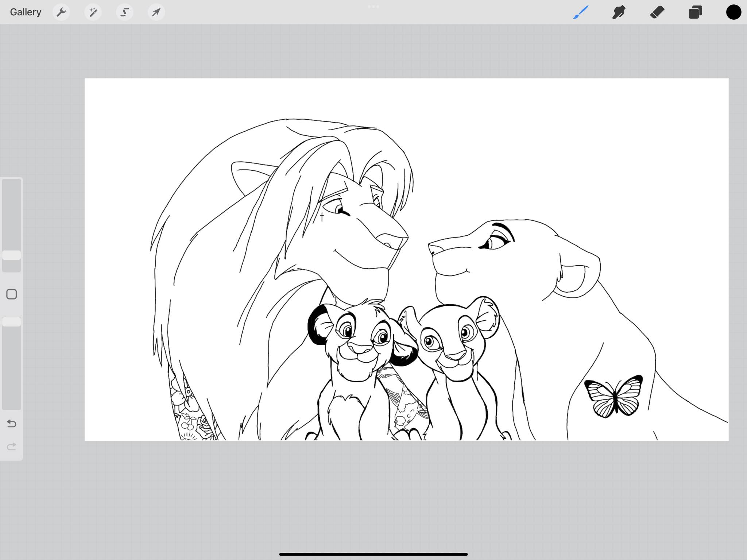747x560 pixels.
Task: Open the Adjustments magic wand menu
Action: [x=93, y=12]
